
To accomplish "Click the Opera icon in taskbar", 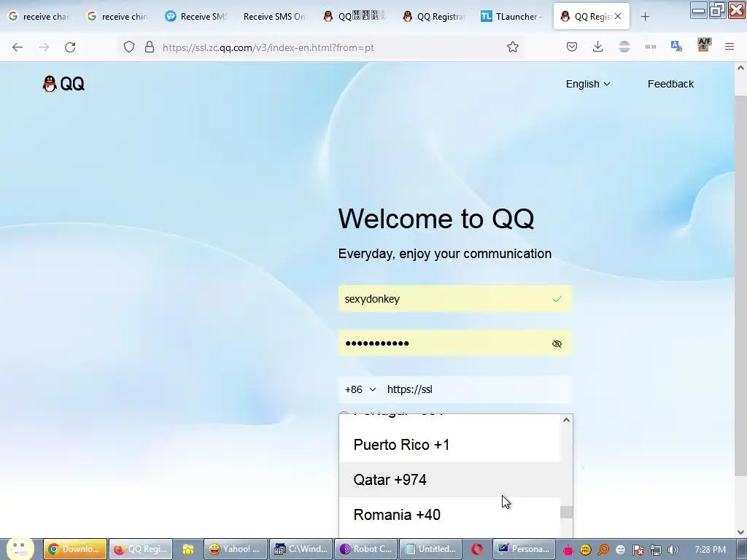I will (x=477, y=549).
